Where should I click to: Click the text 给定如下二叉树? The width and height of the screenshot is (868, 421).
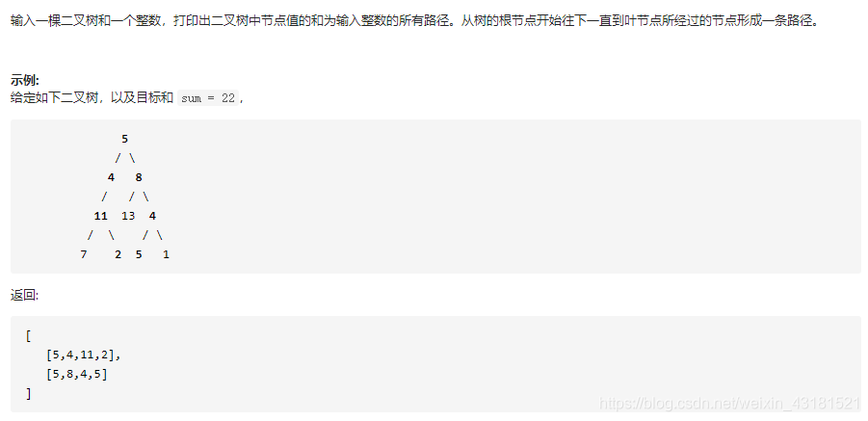point(53,98)
